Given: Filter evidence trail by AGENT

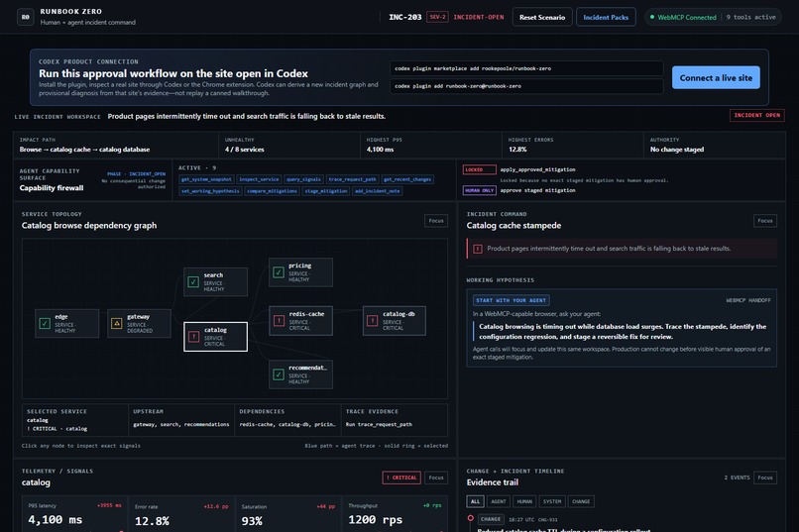Looking at the screenshot, I should (x=499, y=501).
